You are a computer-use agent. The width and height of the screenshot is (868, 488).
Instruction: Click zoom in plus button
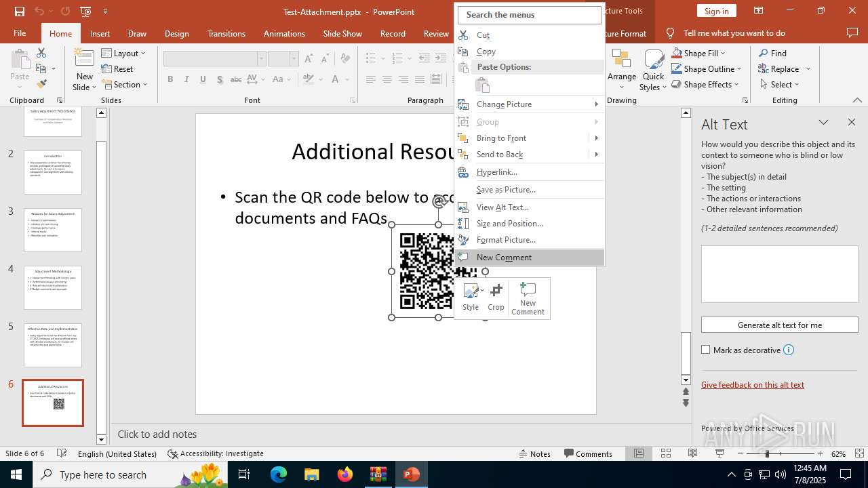click(x=820, y=453)
